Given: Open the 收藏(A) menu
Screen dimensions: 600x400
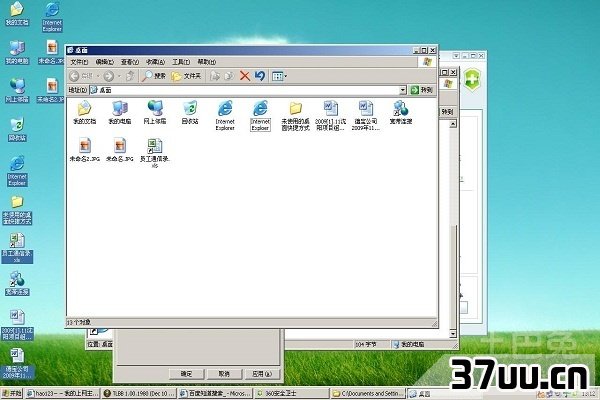Looking at the screenshot, I should coord(155,62).
